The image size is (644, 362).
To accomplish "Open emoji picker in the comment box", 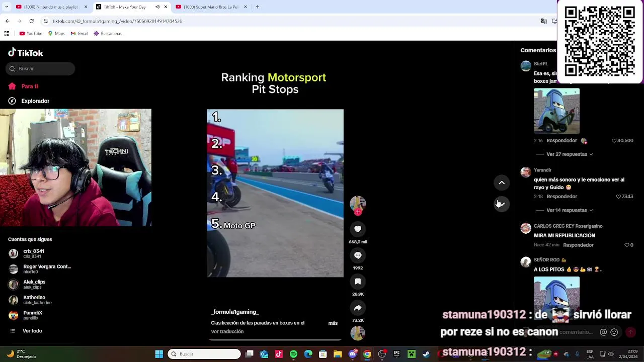I will coord(614,332).
